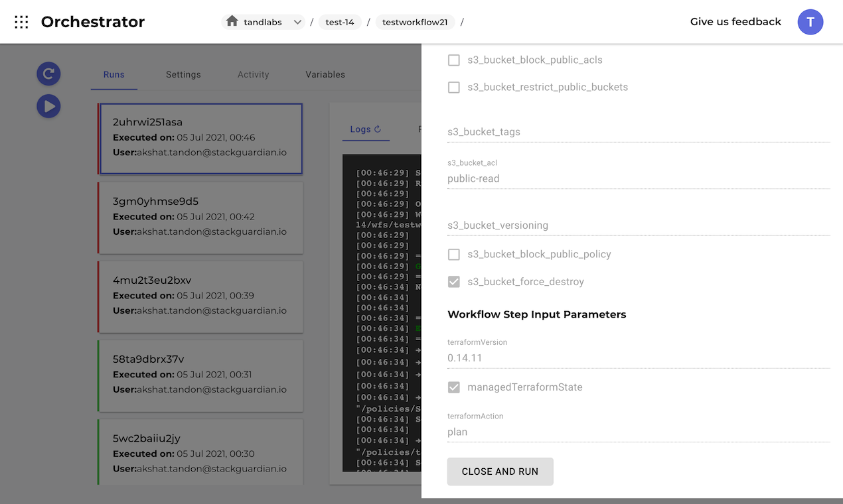Toggle s3_bucket_block_public_acls checkbox
843x504 pixels.
tap(454, 60)
